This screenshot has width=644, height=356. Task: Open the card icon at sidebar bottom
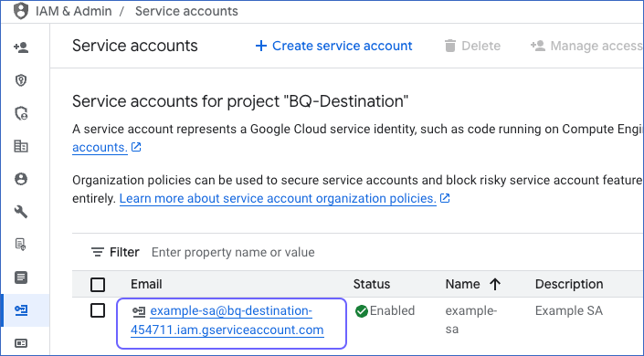tap(21, 343)
